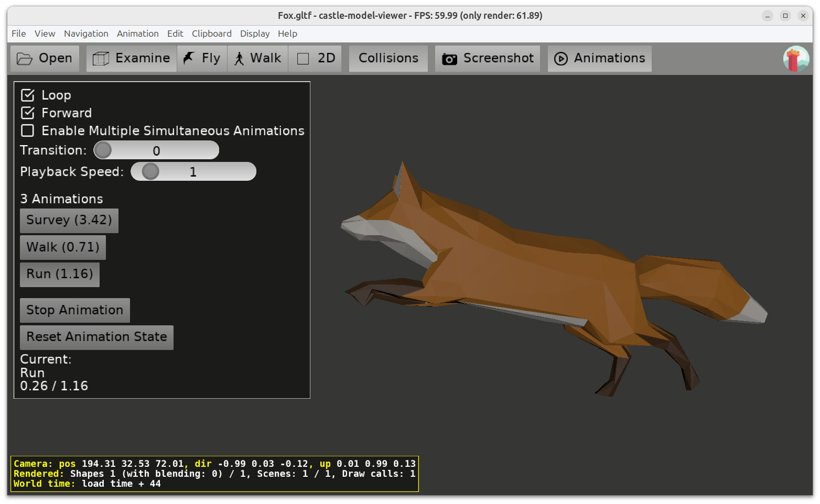Image resolution: width=820 pixels, height=504 pixels.
Task: Disable the Forward checkbox
Action: pyautogui.click(x=28, y=113)
